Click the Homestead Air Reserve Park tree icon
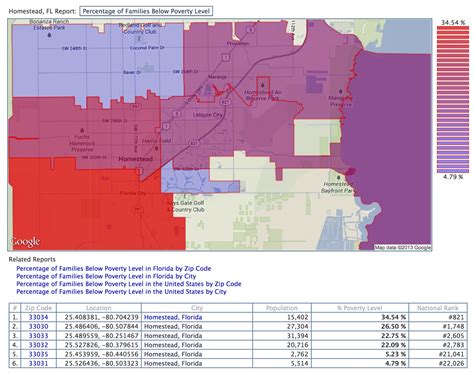This screenshot has height=381, width=474. click(x=263, y=85)
